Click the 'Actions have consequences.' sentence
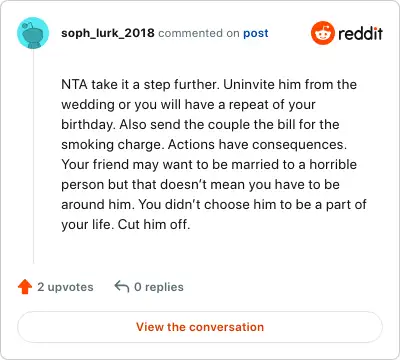 pos(257,144)
